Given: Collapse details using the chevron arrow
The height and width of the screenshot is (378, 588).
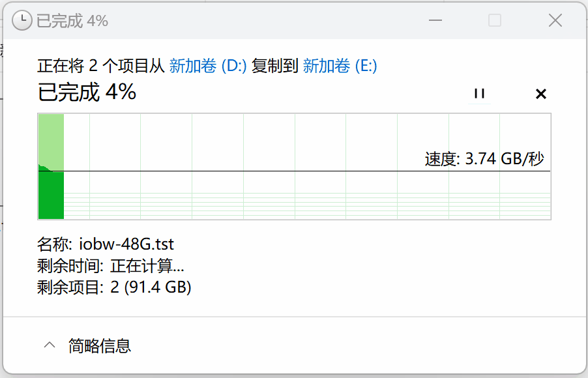Looking at the screenshot, I should pos(50,345).
